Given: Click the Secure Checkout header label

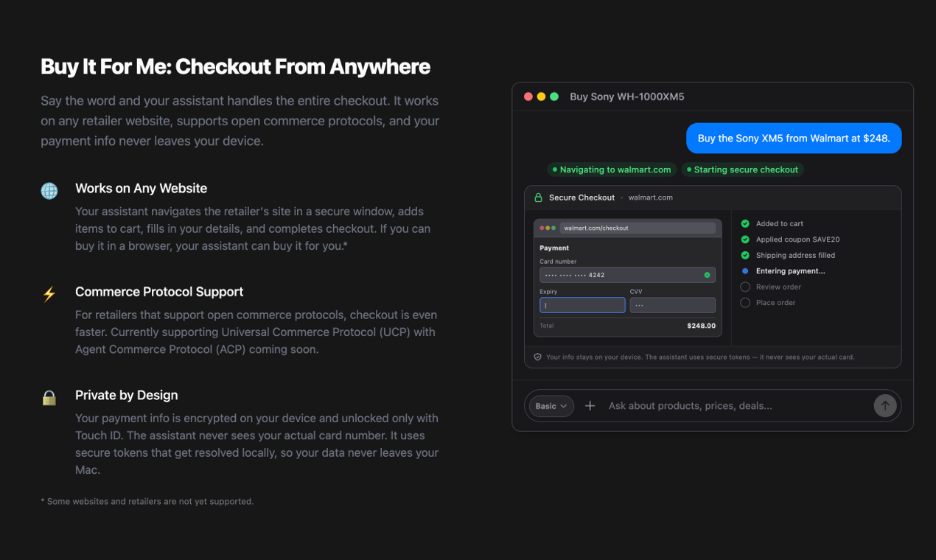Looking at the screenshot, I should click(581, 197).
